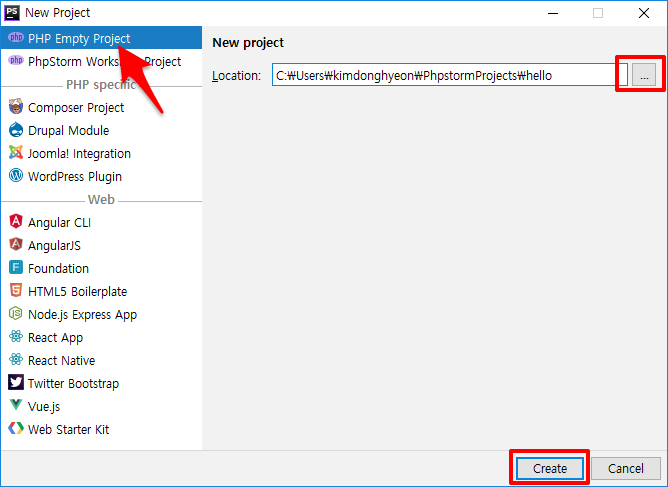Image resolution: width=668 pixels, height=487 pixels.
Task: Select Vue.js template label
Action: 44,407
